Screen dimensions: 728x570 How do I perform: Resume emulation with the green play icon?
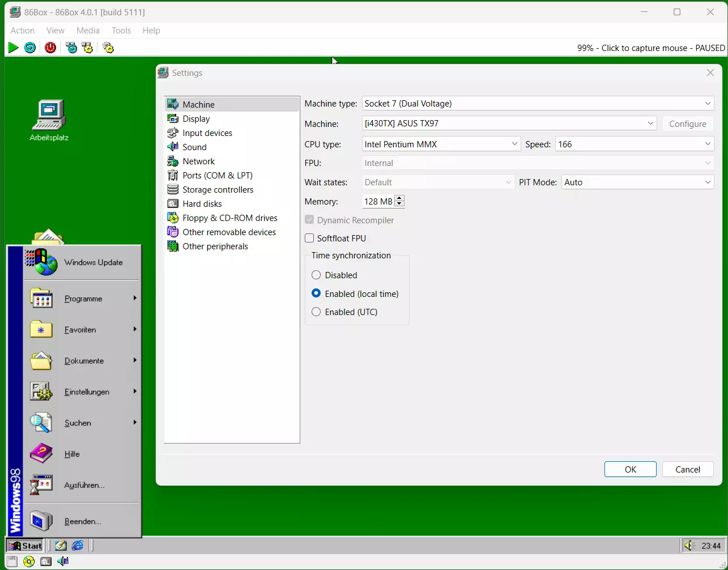(13, 48)
